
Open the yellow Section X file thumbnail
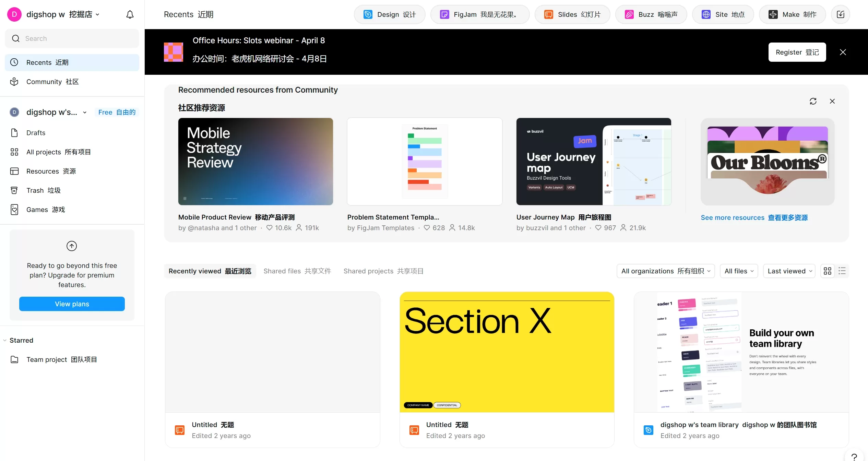pos(507,352)
